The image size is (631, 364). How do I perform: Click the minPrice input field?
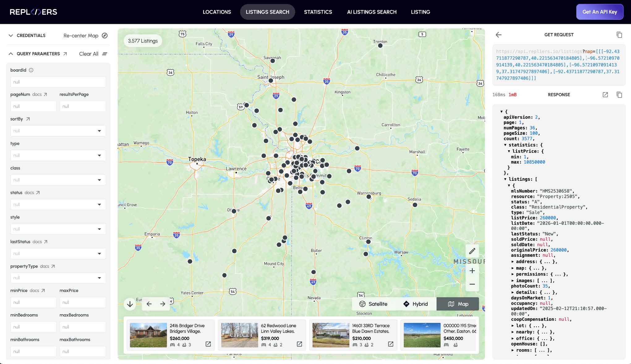[33, 302]
